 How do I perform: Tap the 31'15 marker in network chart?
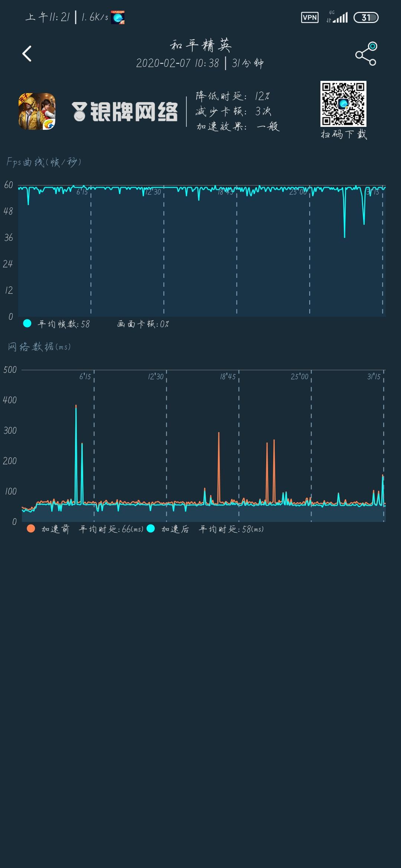tap(374, 377)
